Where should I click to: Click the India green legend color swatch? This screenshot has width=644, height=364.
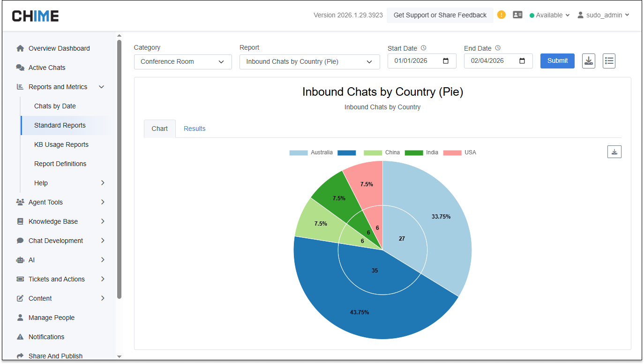point(414,152)
